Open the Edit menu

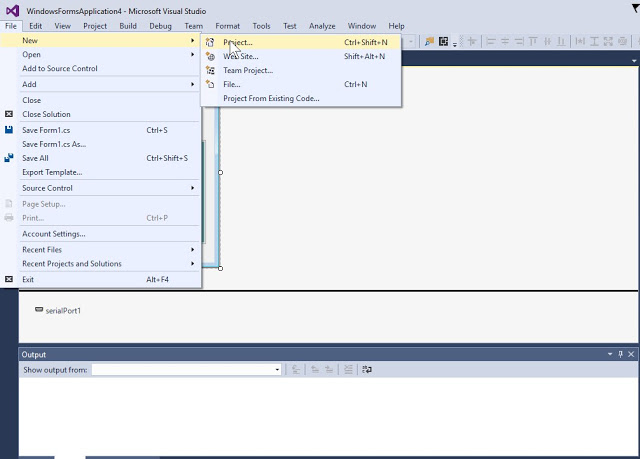pyautogui.click(x=36, y=26)
